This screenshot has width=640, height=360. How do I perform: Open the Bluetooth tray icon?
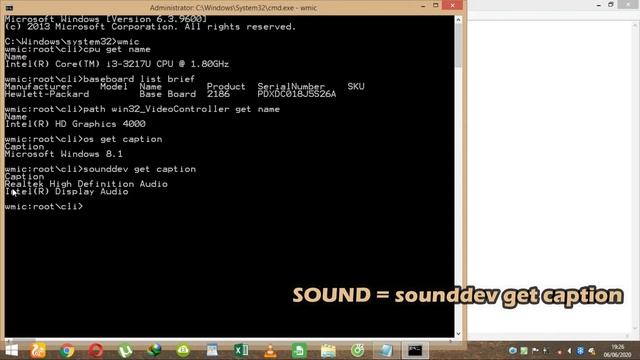580,351
